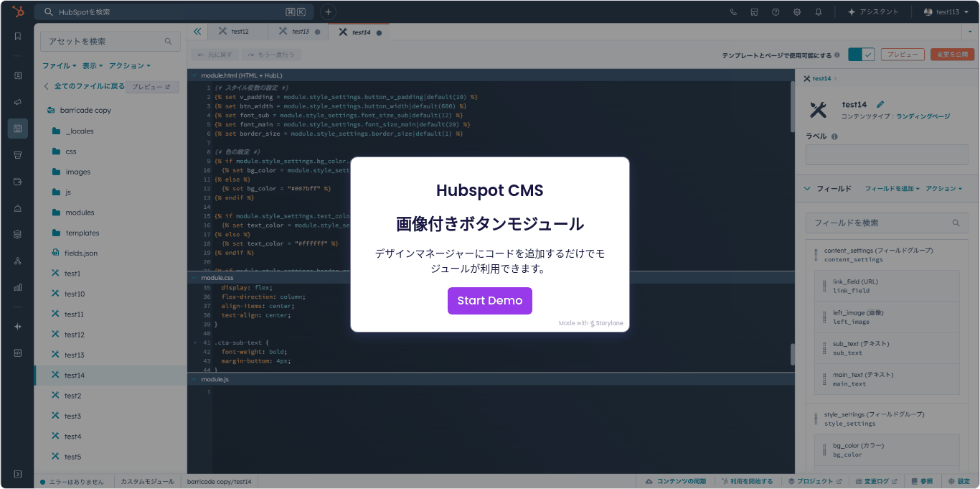This screenshot has height=489, width=980.
Task: Switch to the test13 tab
Action: (298, 32)
